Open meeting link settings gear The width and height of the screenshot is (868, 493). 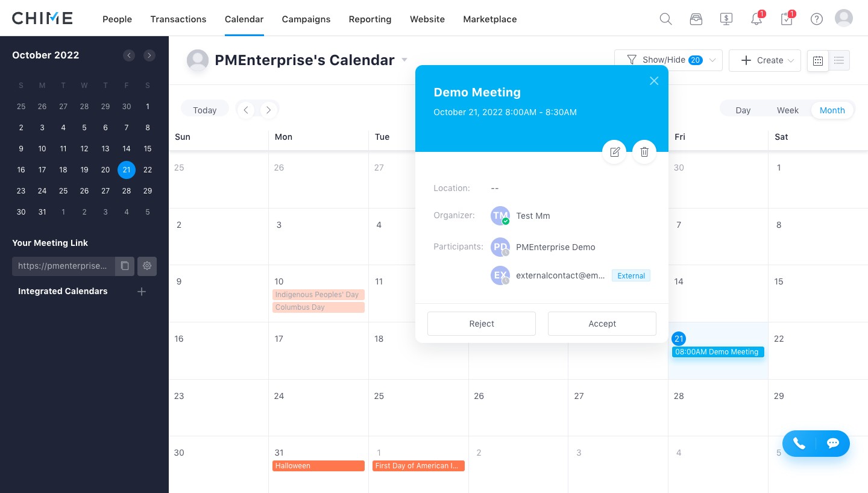tap(147, 266)
